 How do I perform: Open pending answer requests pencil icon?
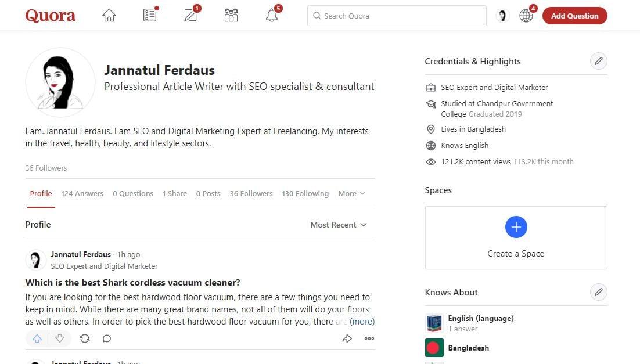click(190, 15)
